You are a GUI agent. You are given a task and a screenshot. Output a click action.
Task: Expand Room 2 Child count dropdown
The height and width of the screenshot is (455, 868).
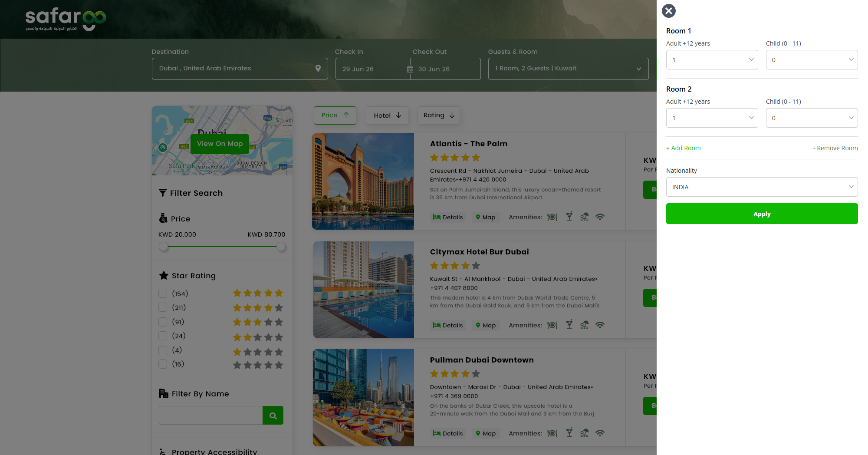pos(812,118)
